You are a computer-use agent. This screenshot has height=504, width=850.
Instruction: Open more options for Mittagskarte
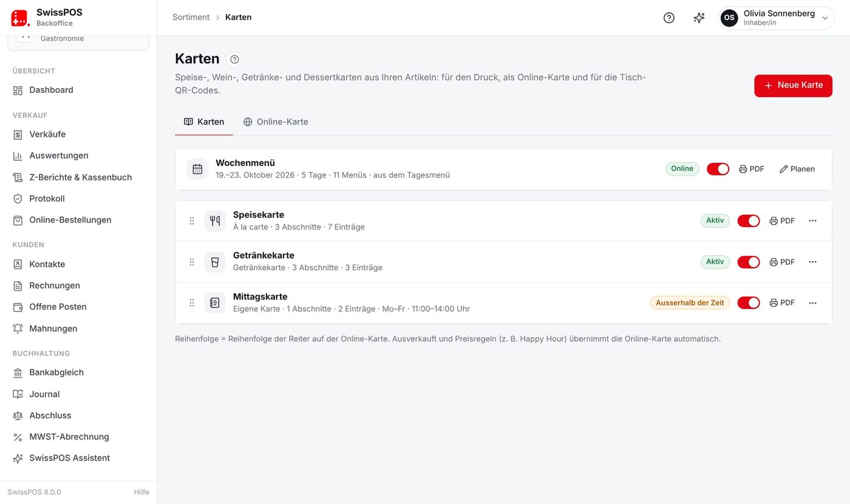coord(812,302)
